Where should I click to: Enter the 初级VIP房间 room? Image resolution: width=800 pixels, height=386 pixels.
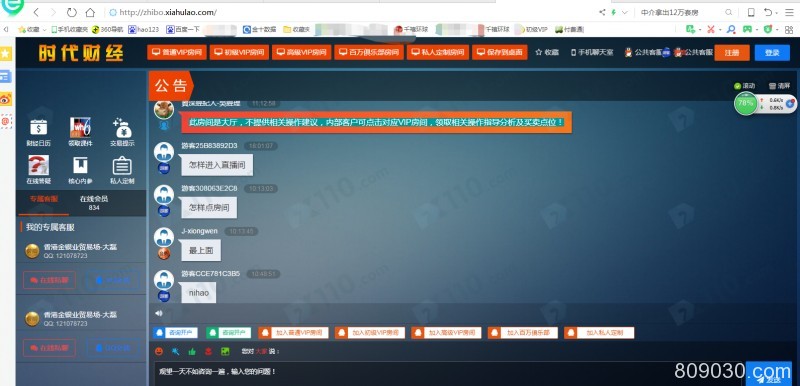point(239,52)
